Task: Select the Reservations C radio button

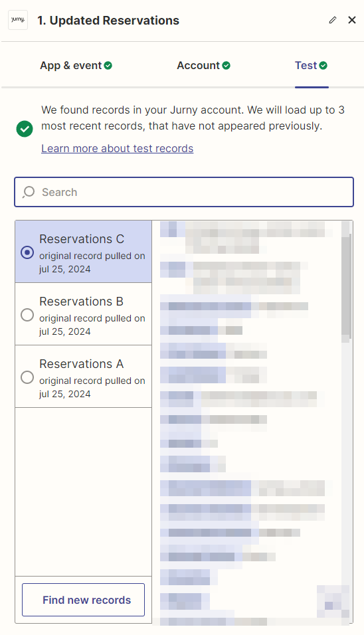Action: (x=27, y=252)
